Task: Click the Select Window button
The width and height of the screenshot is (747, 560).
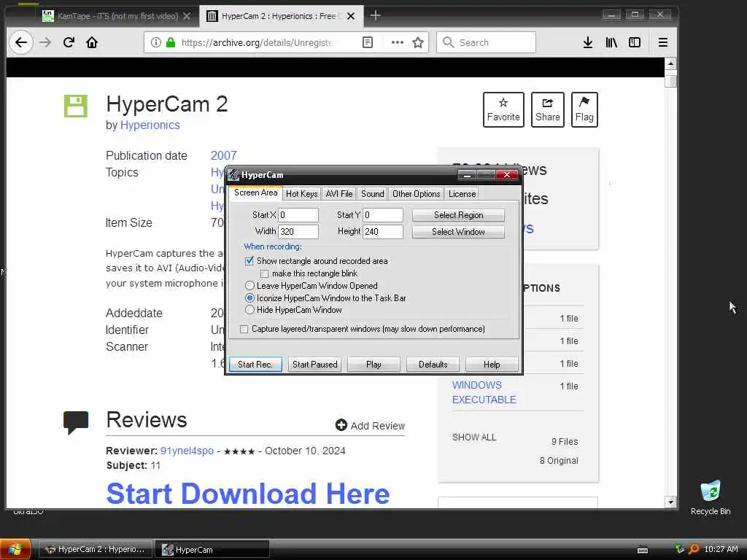Action: [458, 232]
